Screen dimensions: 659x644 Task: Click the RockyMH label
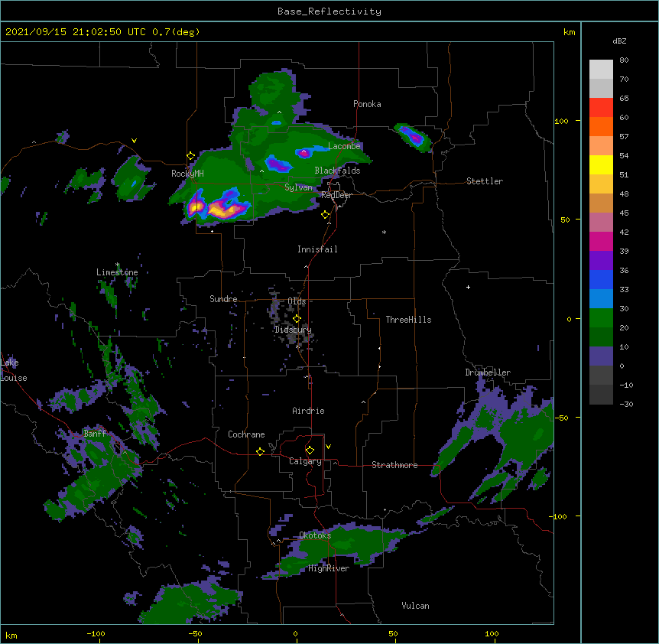(187, 174)
